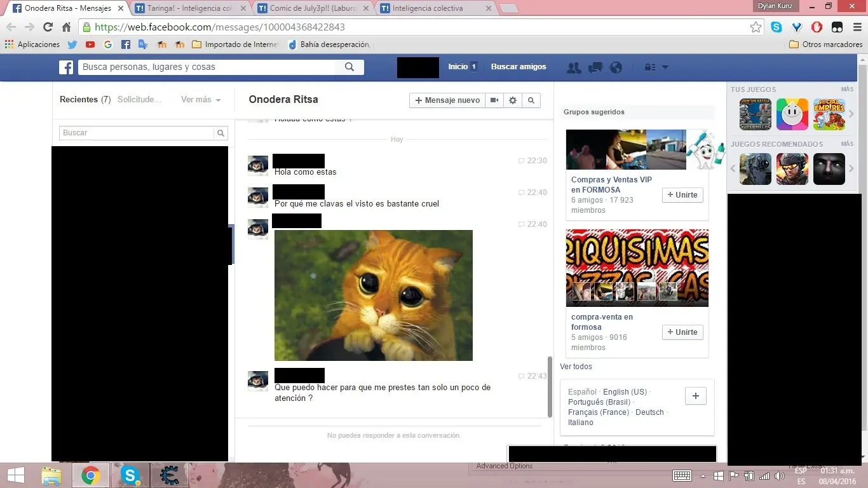
Task: Launch the Social Empires game icon
Action: pos(829,114)
